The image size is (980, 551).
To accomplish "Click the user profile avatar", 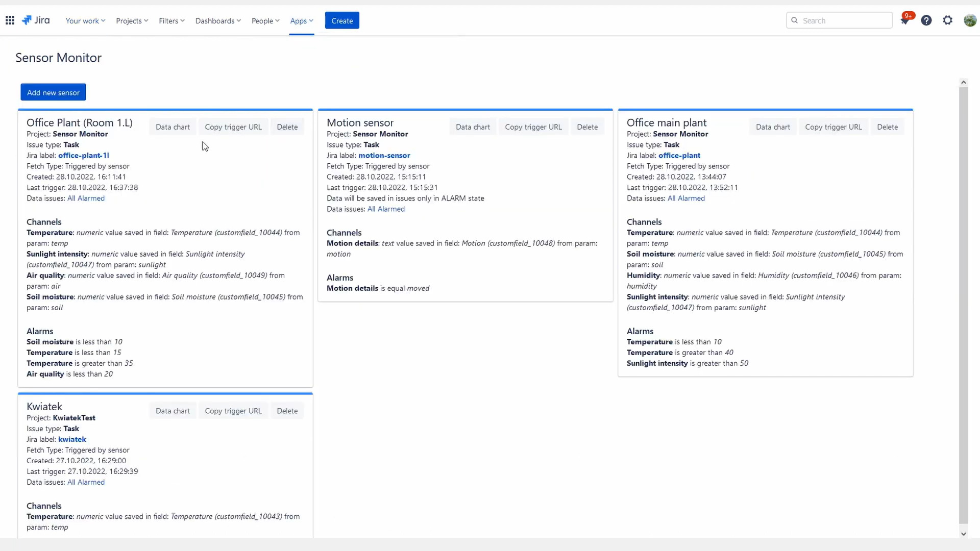I will [970, 20].
